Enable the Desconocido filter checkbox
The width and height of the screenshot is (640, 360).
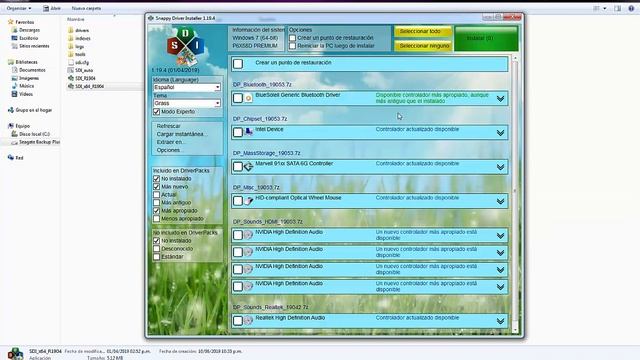(156, 249)
